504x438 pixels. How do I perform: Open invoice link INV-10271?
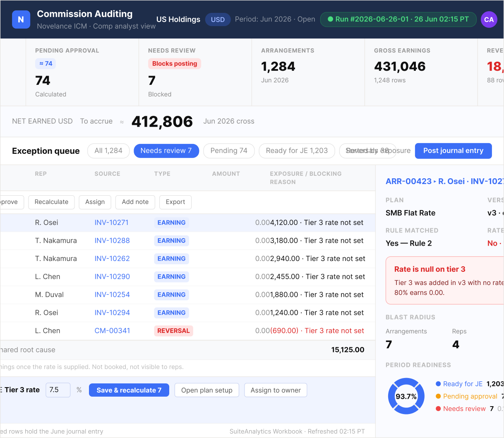(111, 223)
